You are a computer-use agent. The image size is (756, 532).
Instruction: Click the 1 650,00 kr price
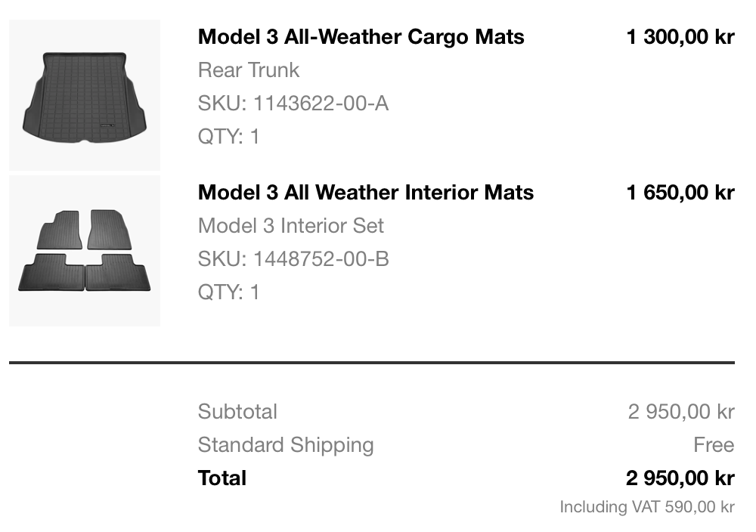pos(680,193)
